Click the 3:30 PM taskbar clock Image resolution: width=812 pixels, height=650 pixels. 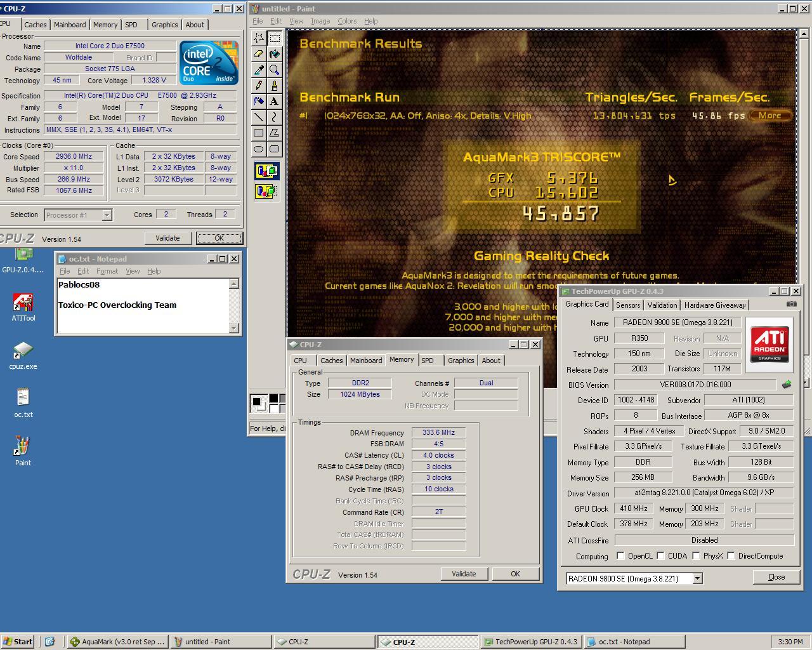coord(790,642)
